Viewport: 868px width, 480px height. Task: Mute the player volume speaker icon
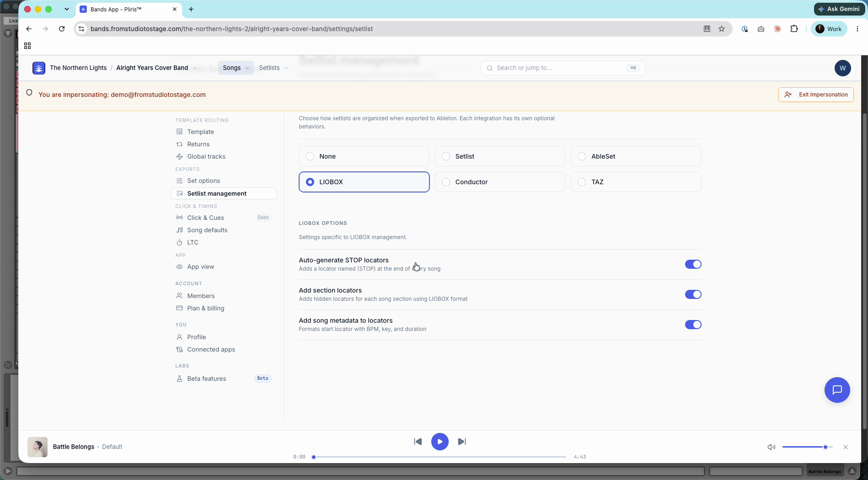[x=771, y=447]
